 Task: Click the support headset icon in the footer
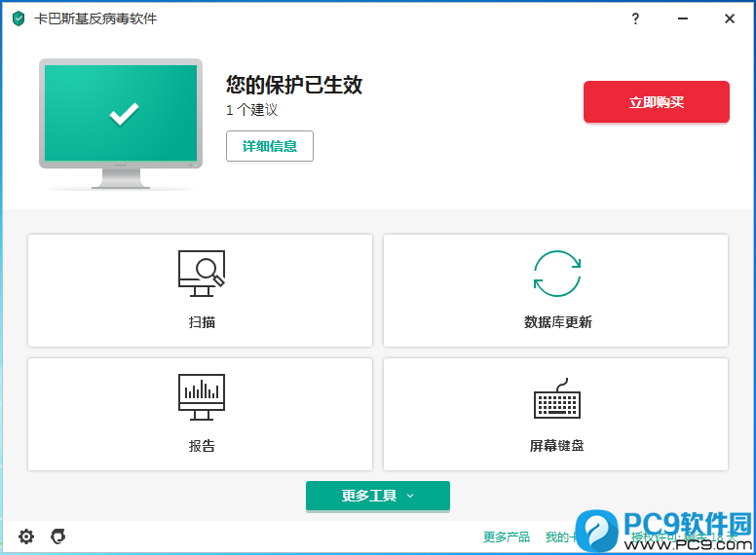(58, 536)
